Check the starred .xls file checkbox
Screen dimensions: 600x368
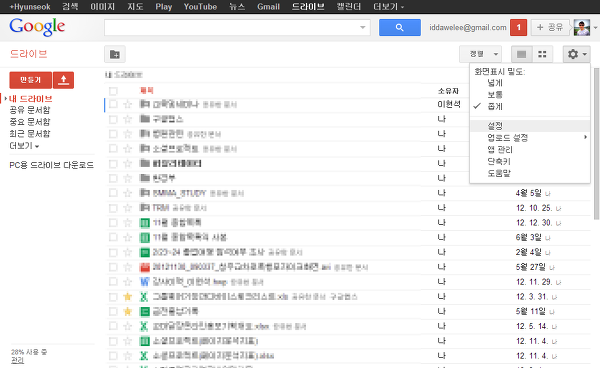point(113,296)
